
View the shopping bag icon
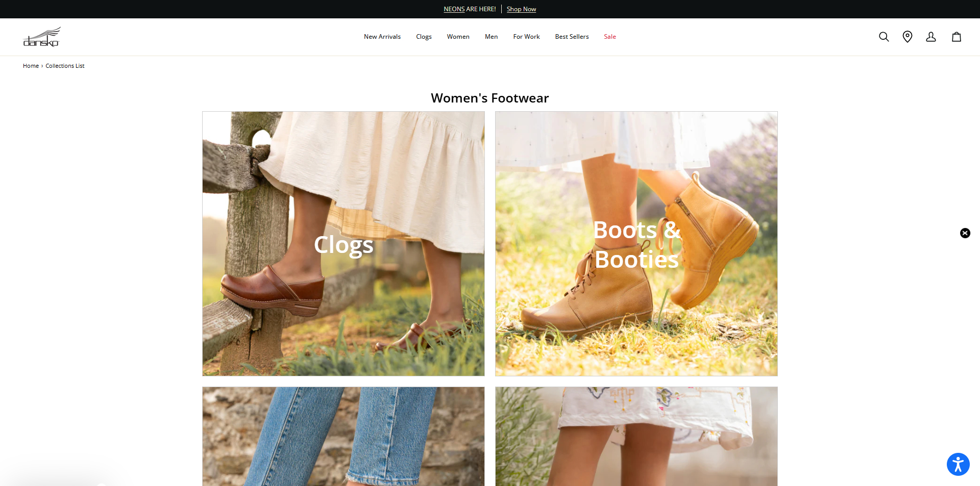[956, 36]
